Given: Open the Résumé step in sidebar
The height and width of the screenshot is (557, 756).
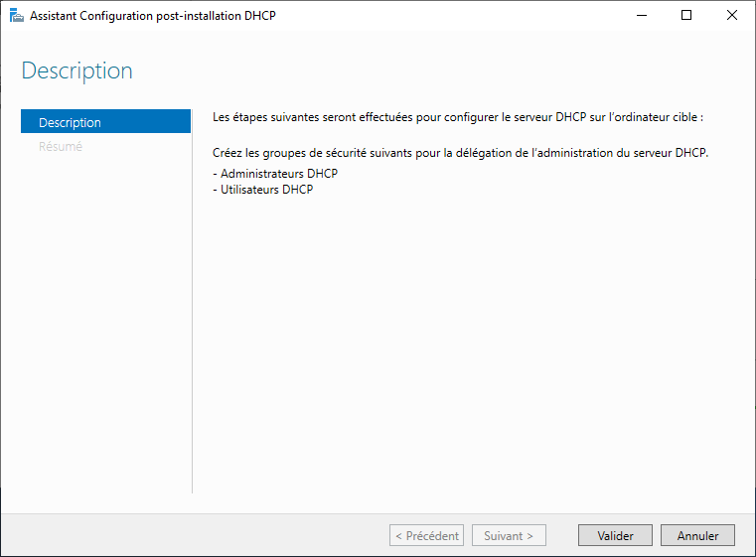Looking at the screenshot, I should [x=61, y=147].
